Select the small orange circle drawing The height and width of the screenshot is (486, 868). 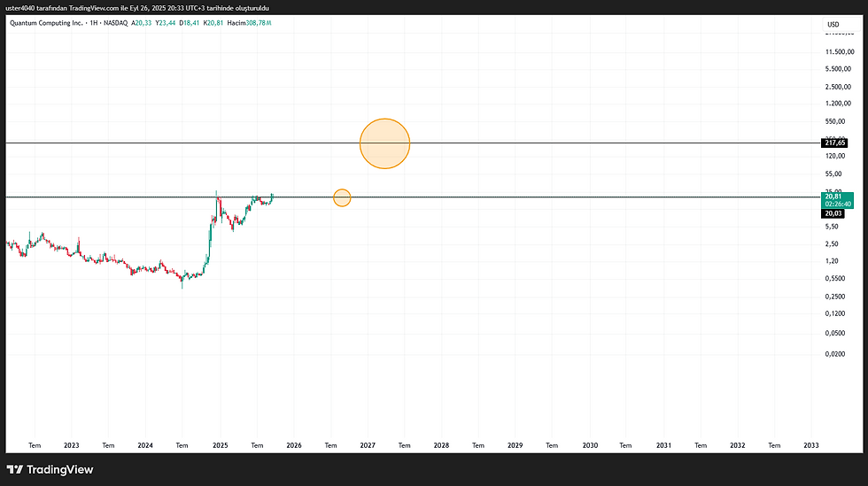pyautogui.click(x=342, y=197)
